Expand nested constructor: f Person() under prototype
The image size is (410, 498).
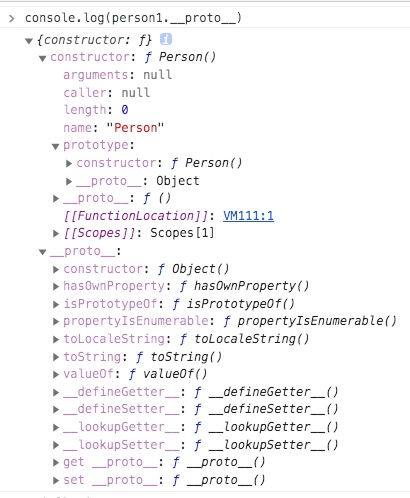click(69, 163)
